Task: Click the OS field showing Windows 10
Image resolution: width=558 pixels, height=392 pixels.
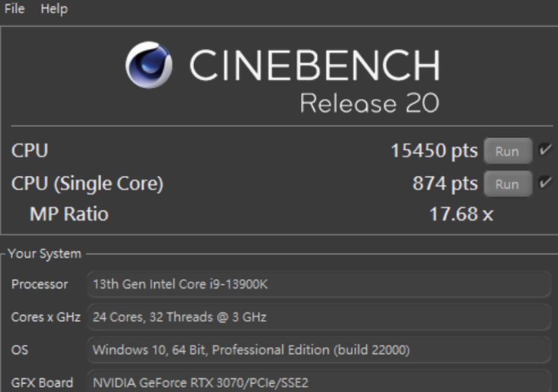Action: click(x=319, y=350)
